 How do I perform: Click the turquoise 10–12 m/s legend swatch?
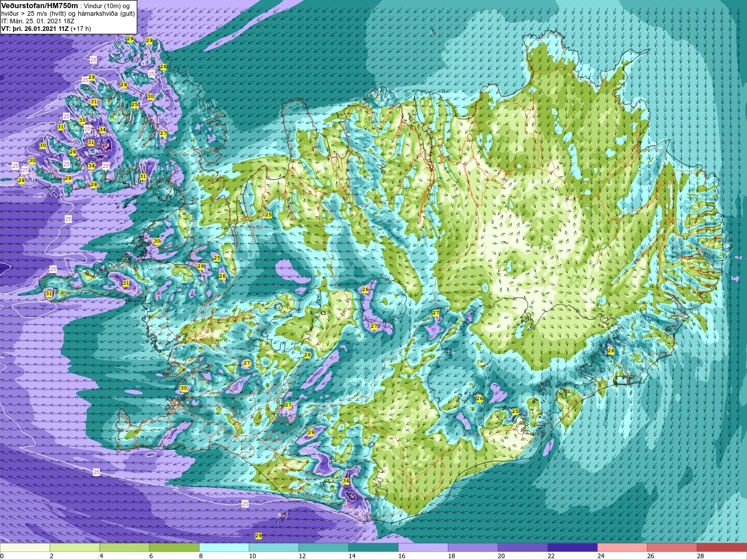tap(274, 548)
